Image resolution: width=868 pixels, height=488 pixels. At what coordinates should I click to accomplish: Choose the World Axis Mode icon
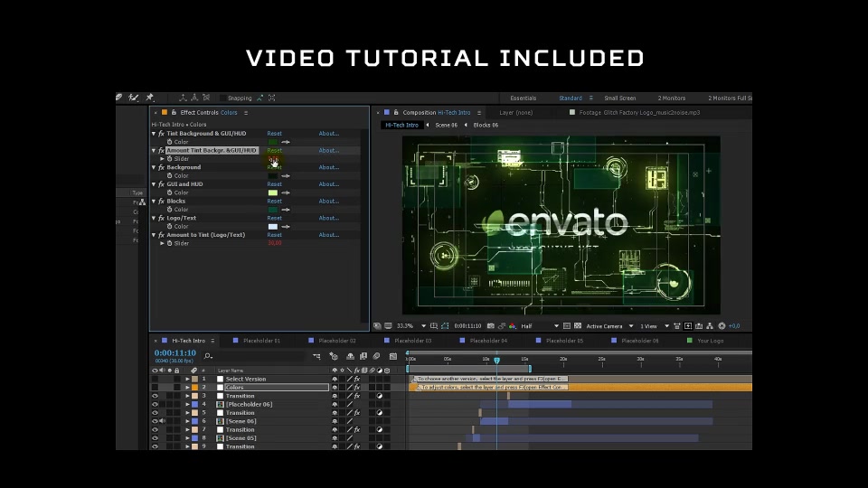(x=194, y=98)
